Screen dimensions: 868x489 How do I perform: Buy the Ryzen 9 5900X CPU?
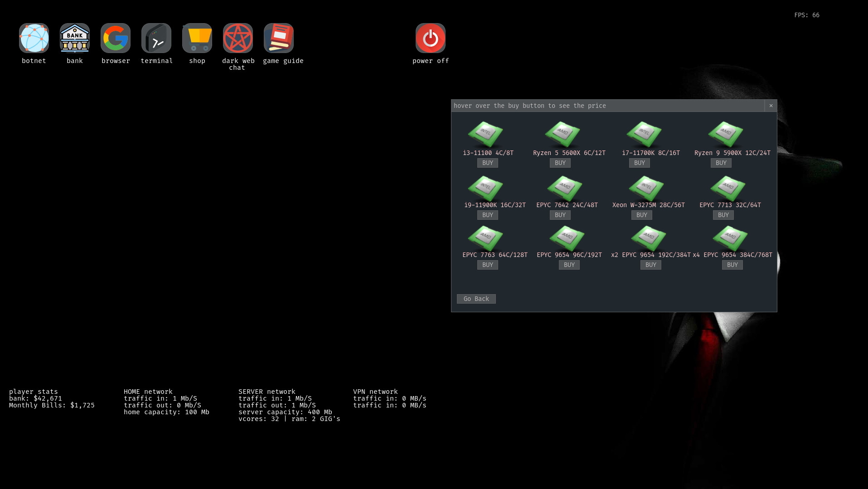(x=721, y=163)
